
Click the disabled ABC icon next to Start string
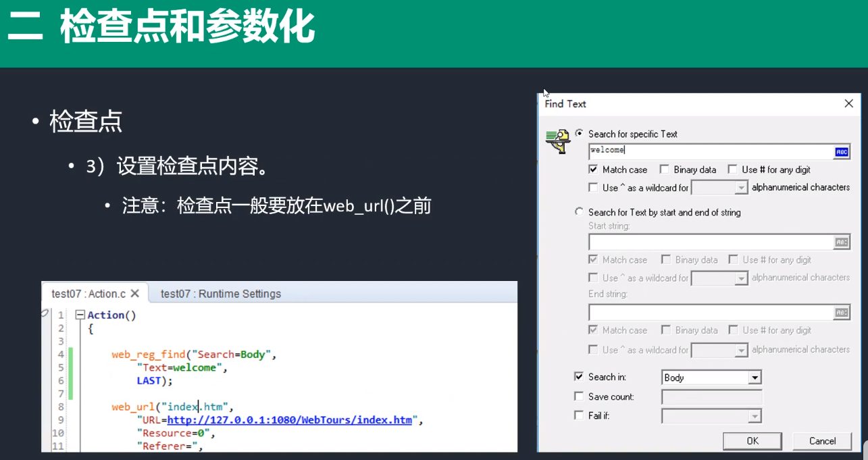(x=841, y=241)
